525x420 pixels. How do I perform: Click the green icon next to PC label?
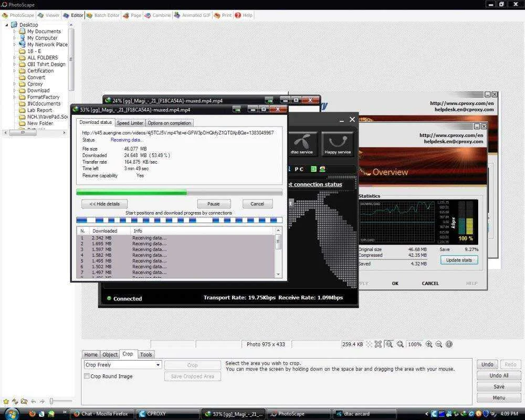(314, 169)
